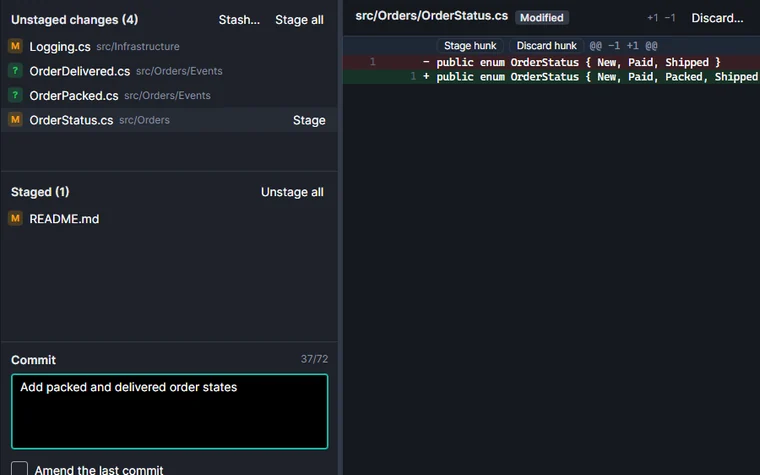760x475 pixels.
Task: Click the untracked icon beside OrderPacked.cs
Action: coord(16,95)
